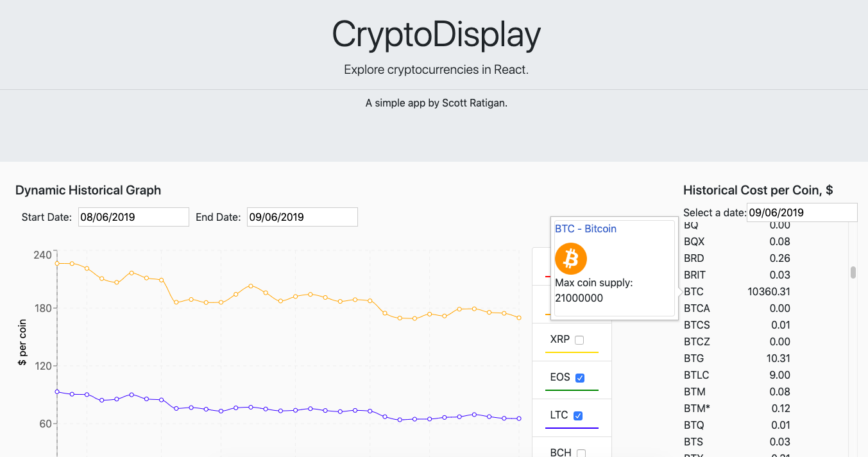Enable the XRP checkbox
Image resolution: width=868 pixels, height=457 pixels.
pyautogui.click(x=579, y=340)
